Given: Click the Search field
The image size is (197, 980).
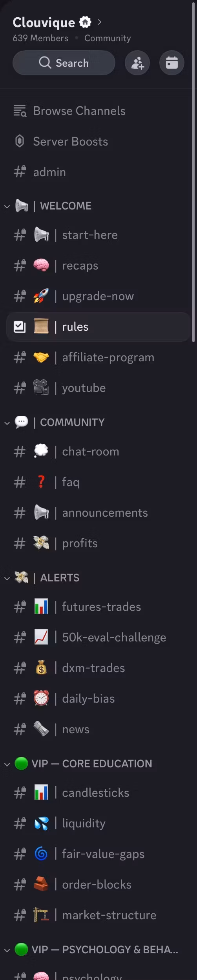Looking at the screenshot, I should click(x=64, y=63).
